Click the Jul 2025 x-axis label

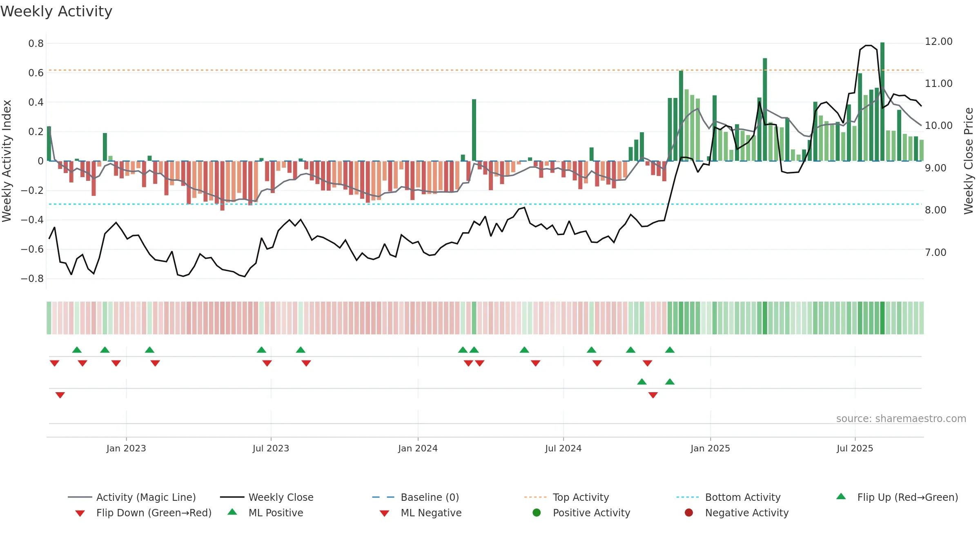tap(855, 448)
